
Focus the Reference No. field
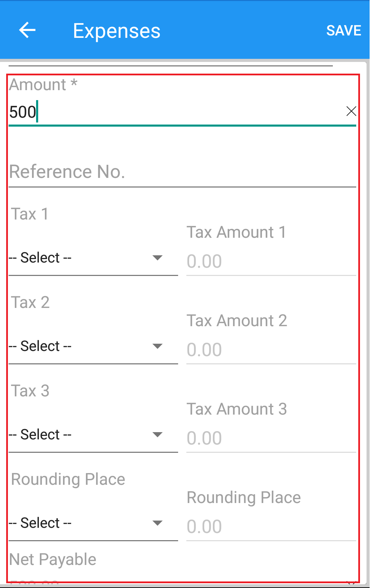182,172
